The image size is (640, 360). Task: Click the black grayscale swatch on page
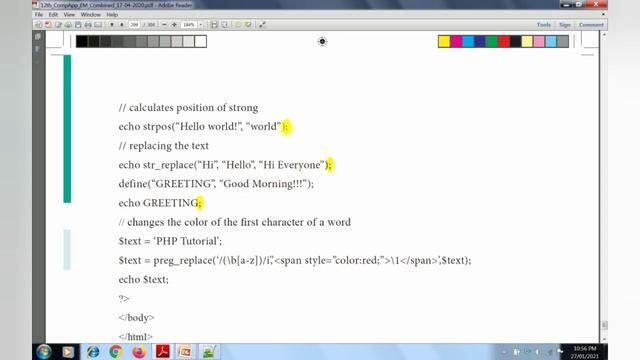click(x=82, y=41)
